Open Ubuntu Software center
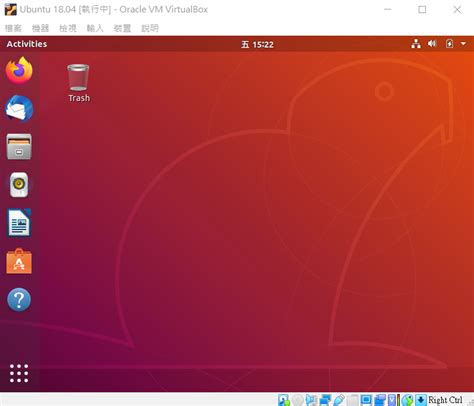 pyautogui.click(x=19, y=261)
